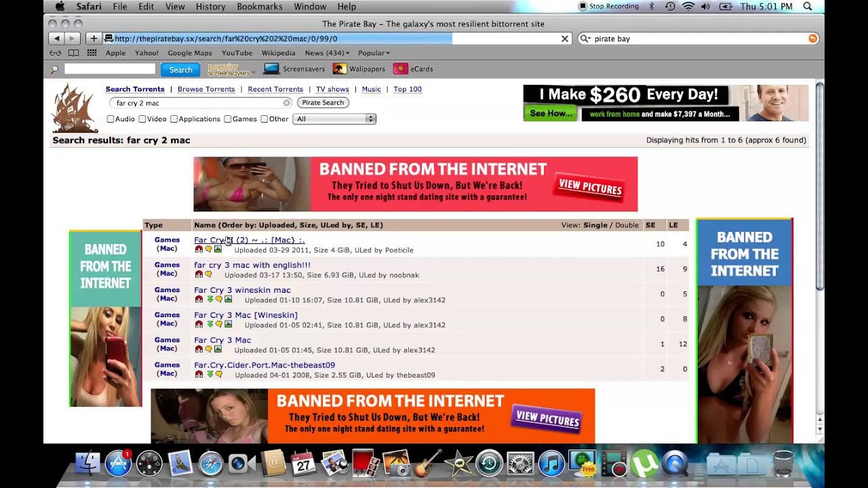The height and width of the screenshot is (488, 868).
Task: Check the Audio checkbox
Action: click(x=110, y=119)
